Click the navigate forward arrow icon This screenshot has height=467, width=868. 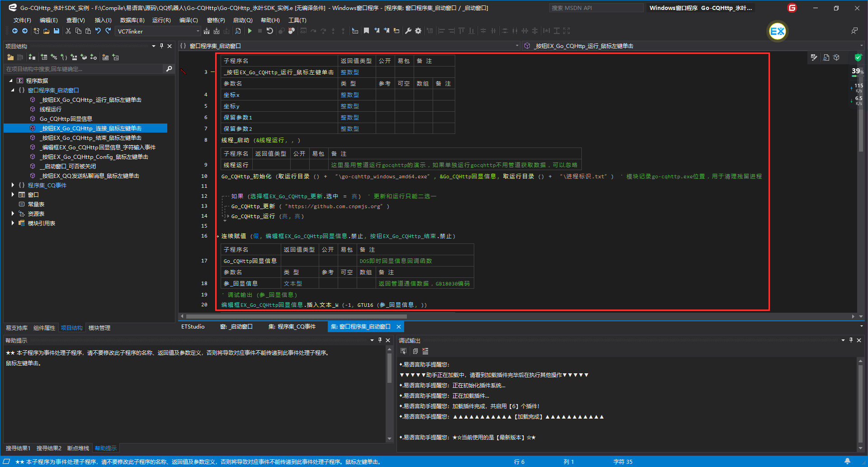point(25,31)
